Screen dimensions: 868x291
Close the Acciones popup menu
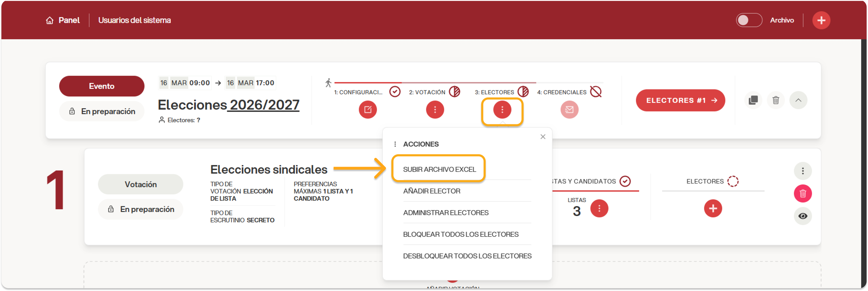click(542, 136)
